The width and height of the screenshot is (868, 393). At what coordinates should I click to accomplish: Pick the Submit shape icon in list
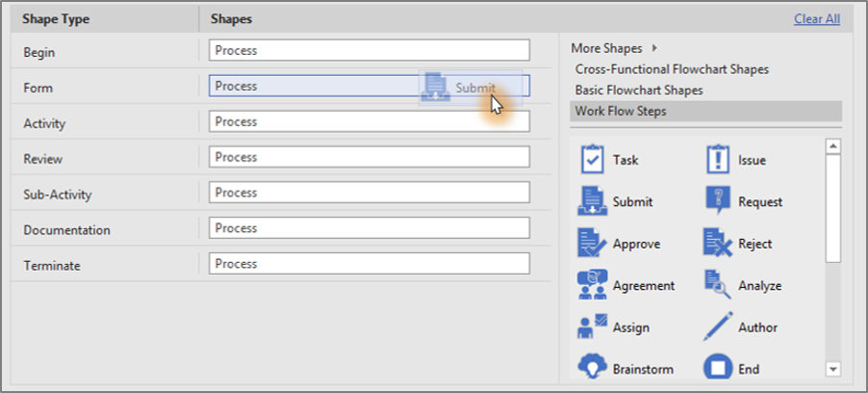point(592,201)
